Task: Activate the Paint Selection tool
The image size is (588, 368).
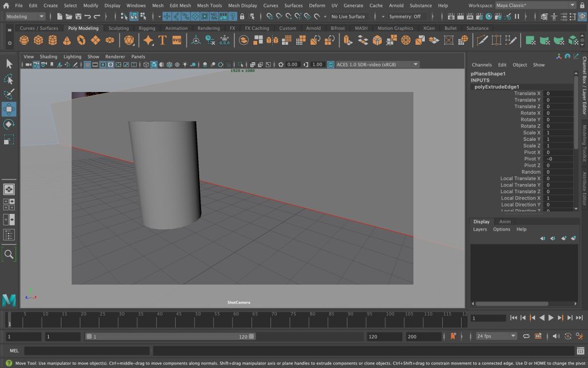Action: (9, 94)
